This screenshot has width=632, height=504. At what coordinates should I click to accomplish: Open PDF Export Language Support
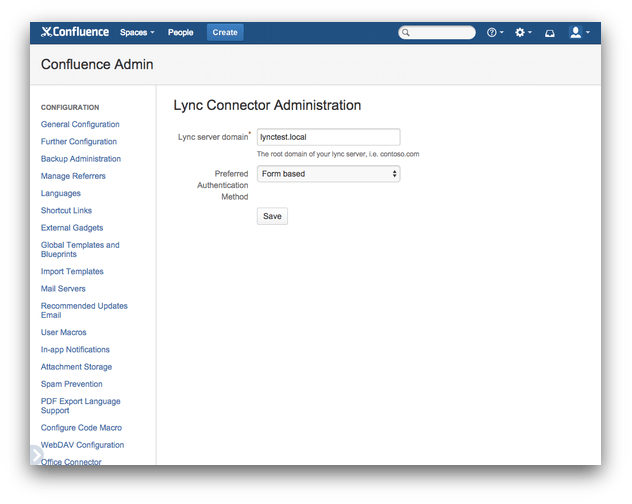coord(81,406)
